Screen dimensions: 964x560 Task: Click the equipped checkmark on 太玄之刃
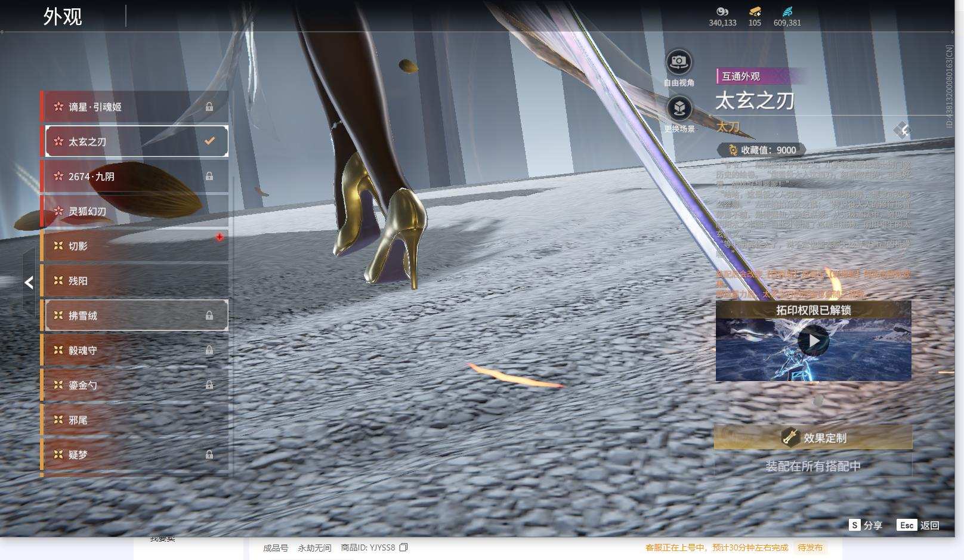[209, 141]
